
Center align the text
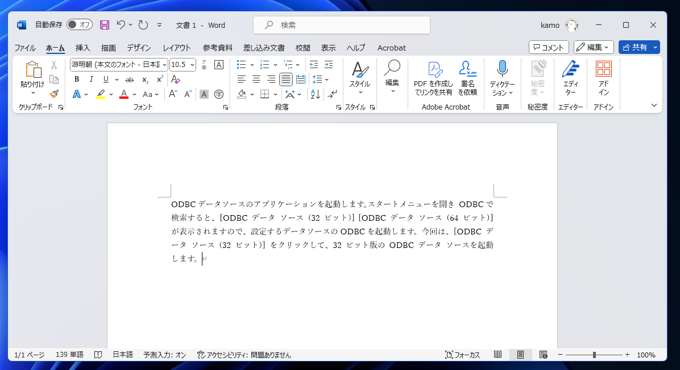pyautogui.click(x=256, y=79)
